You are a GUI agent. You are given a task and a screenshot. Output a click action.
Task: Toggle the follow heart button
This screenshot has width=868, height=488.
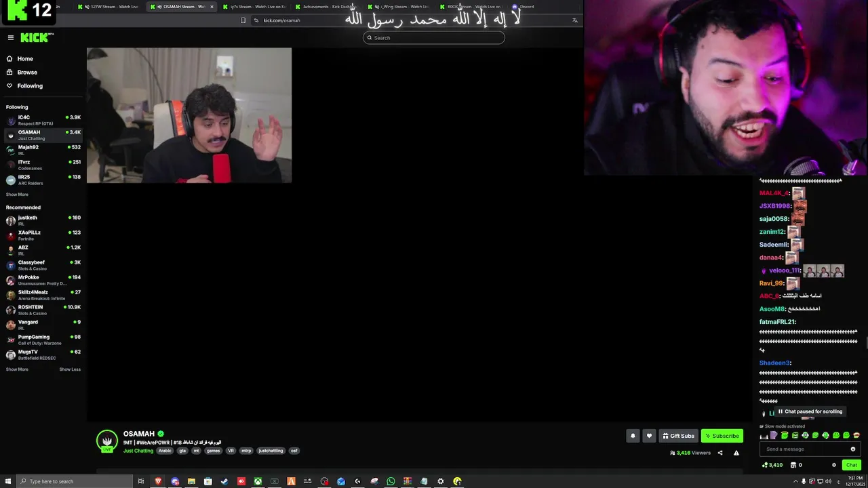pyautogui.click(x=649, y=436)
